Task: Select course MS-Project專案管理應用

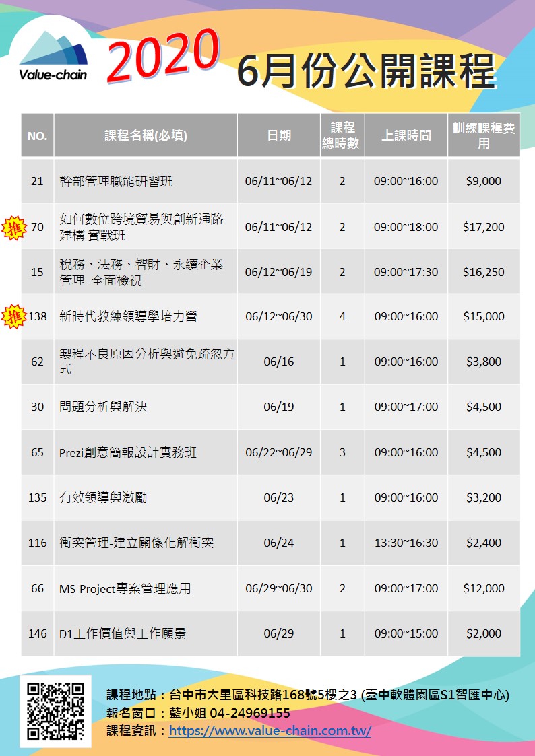Action: click(x=125, y=588)
